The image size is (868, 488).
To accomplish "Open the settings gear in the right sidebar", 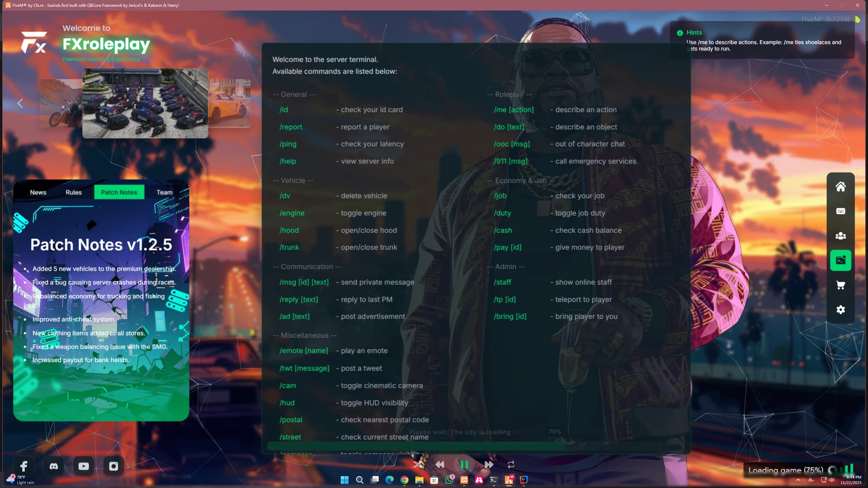I will pyautogui.click(x=840, y=310).
